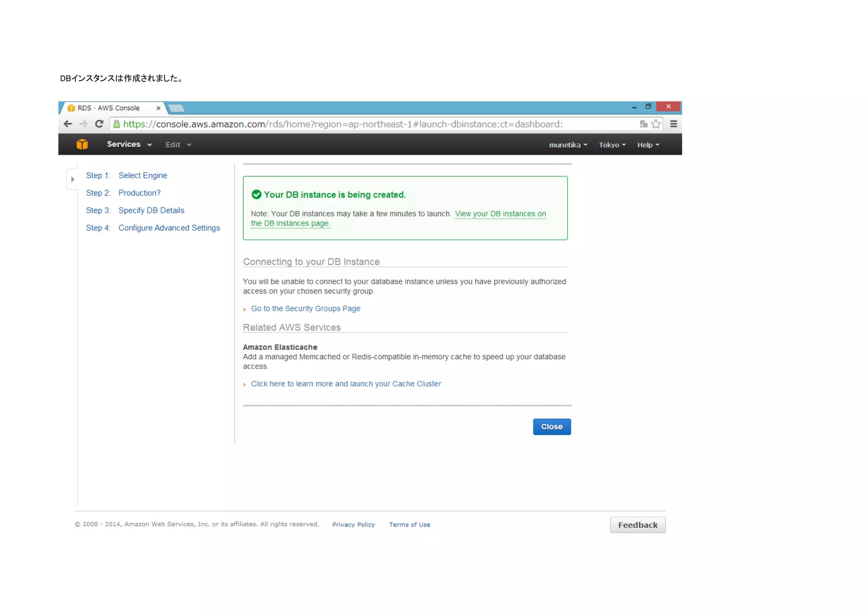Click the 'Amazon Elasticache' heading

pos(280,347)
